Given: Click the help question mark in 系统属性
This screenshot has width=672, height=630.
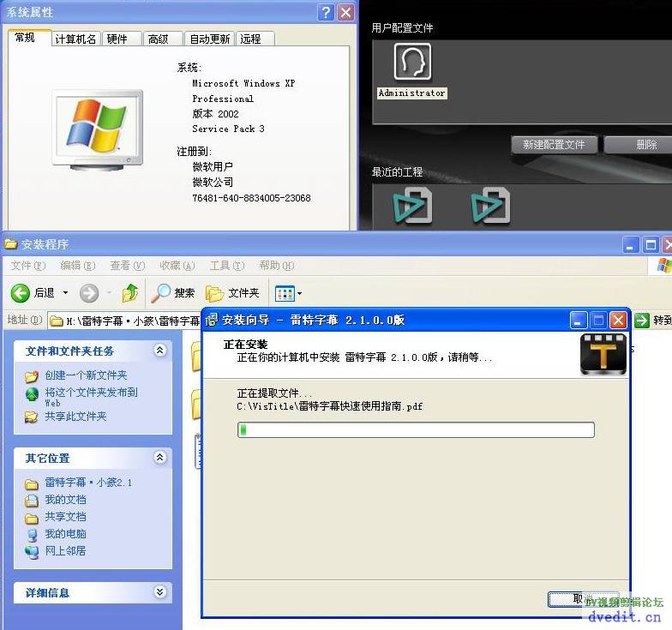Looking at the screenshot, I should click(x=326, y=12).
